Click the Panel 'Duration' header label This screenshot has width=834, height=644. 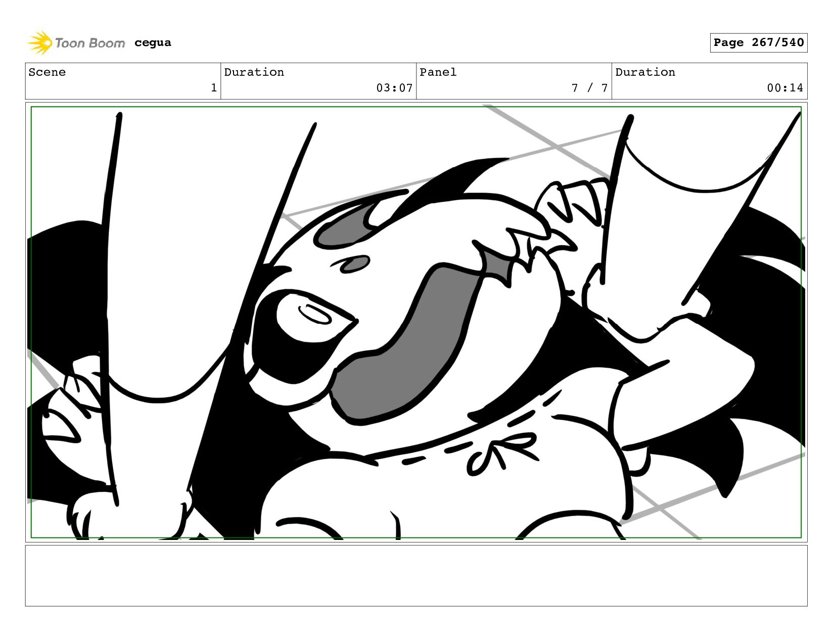point(645,72)
